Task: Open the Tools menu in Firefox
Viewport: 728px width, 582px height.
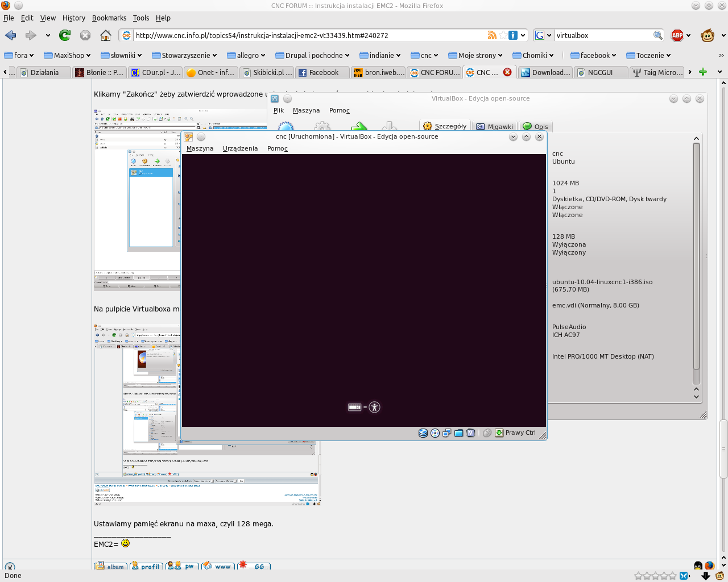Action: click(141, 18)
